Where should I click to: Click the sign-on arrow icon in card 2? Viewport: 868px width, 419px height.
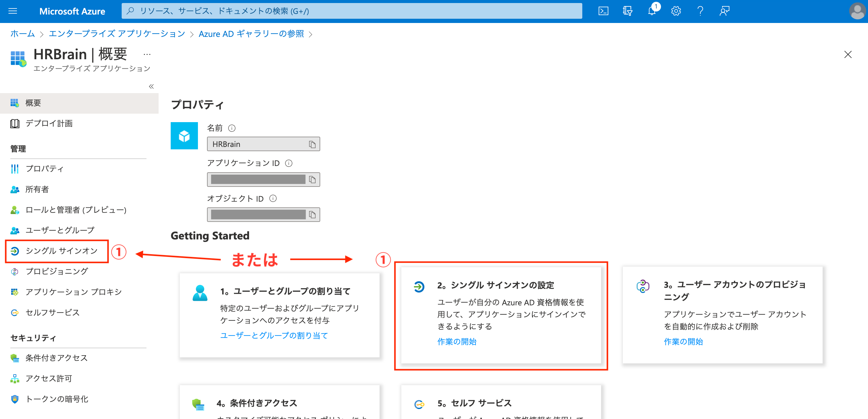tap(419, 287)
